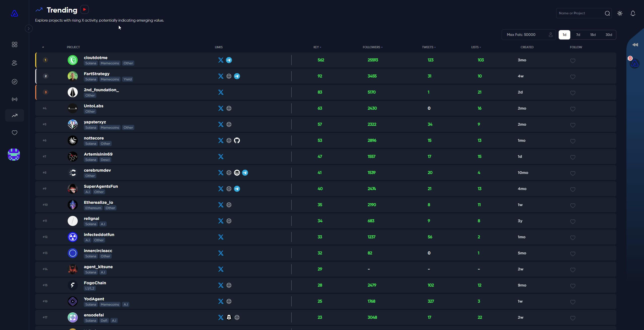Image resolution: width=644 pixels, height=330 pixels.
Task: Switch to the 30d timeframe tab
Action: click(609, 35)
